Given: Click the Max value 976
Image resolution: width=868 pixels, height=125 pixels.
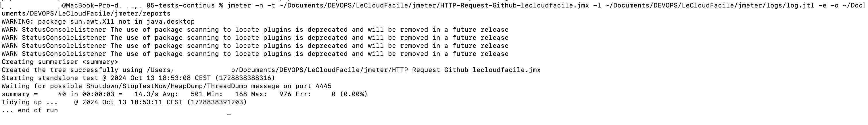Looking at the screenshot, I should coord(285,94).
